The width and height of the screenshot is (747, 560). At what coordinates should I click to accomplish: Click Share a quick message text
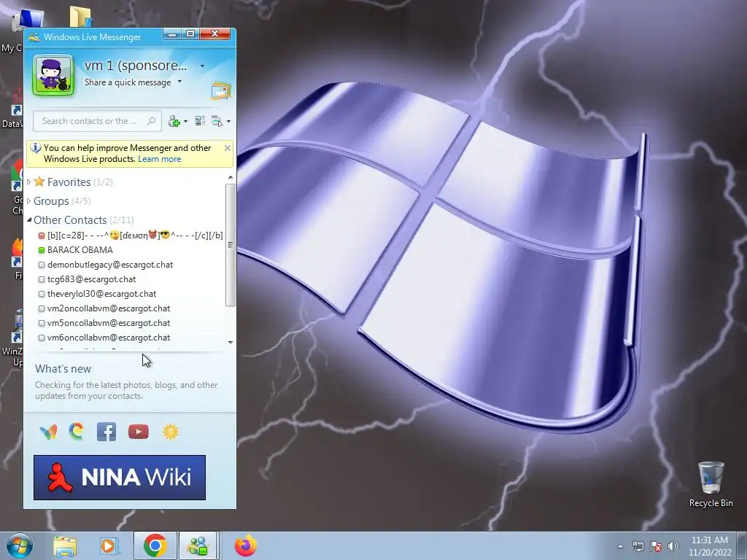(128, 82)
